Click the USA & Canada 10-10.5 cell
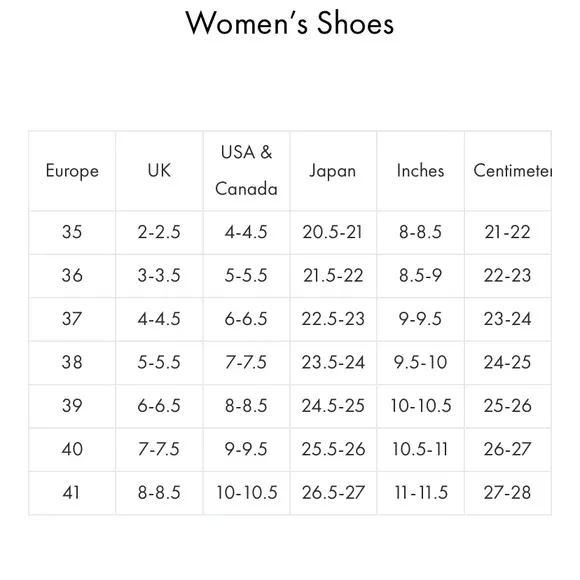This screenshot has height=580, width=580. (246, 493)
